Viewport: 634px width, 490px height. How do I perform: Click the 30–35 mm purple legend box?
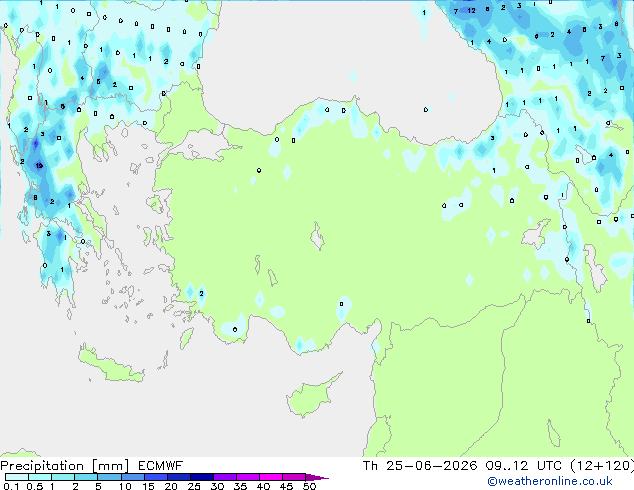[225, 477]
